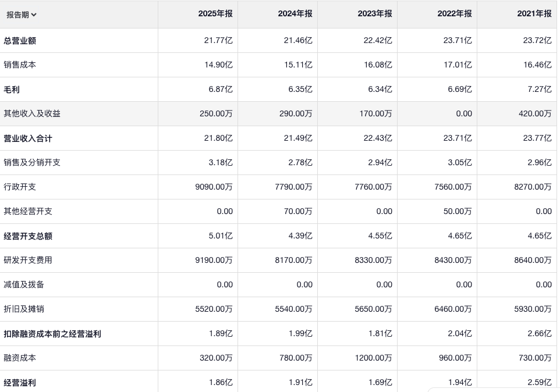Image resolution: width=560 pixels, height=392 pixels.
Task: Select the 2025年报 column header
Action: click(x=215, y=14)
